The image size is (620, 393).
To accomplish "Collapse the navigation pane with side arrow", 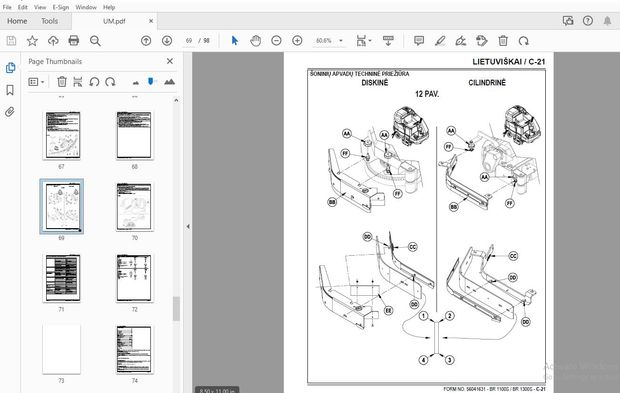I will (188, 226).
